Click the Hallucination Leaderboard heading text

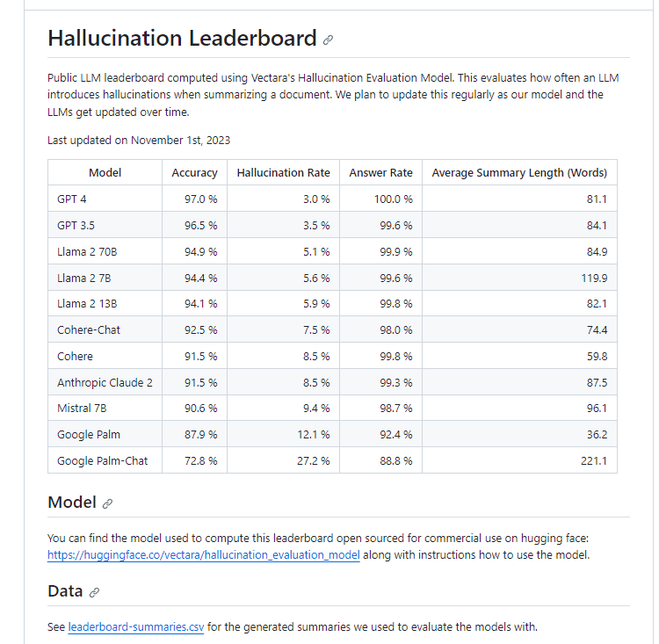click(x=182, y=39)
